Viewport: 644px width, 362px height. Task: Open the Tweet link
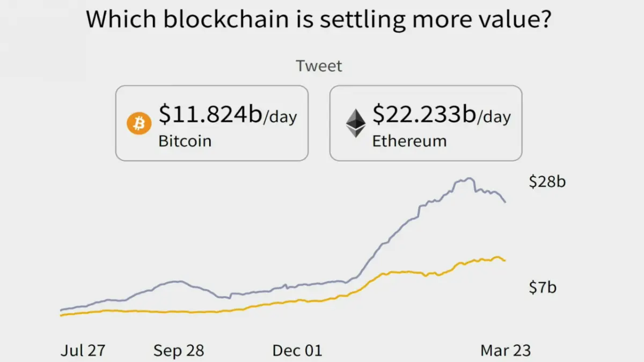pos(319,67)
